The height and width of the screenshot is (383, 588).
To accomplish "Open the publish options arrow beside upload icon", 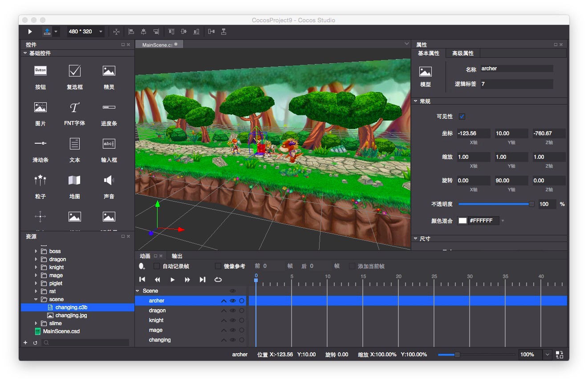I will click(56, 32).
